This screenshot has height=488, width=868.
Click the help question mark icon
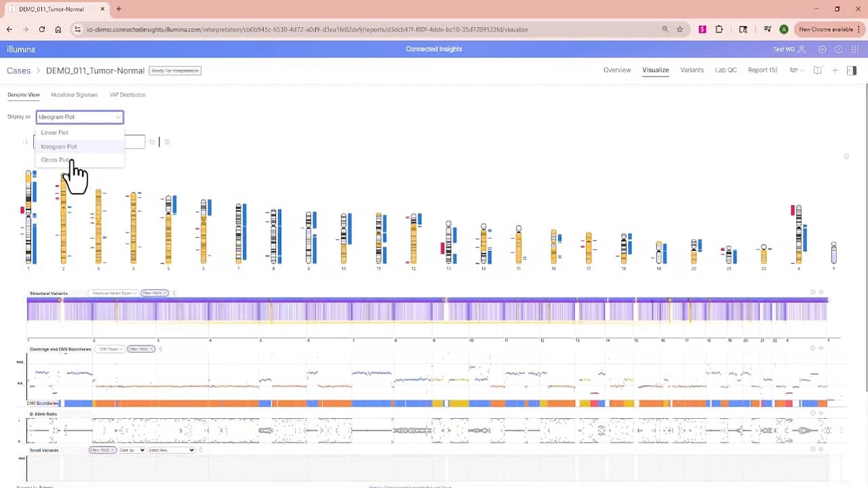pos(839,49)
